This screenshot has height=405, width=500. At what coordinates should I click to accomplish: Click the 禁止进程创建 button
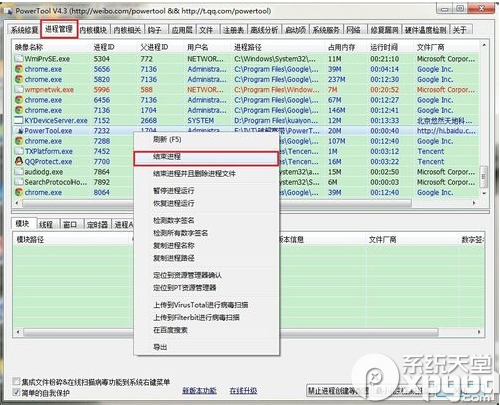tap(338, 391)
